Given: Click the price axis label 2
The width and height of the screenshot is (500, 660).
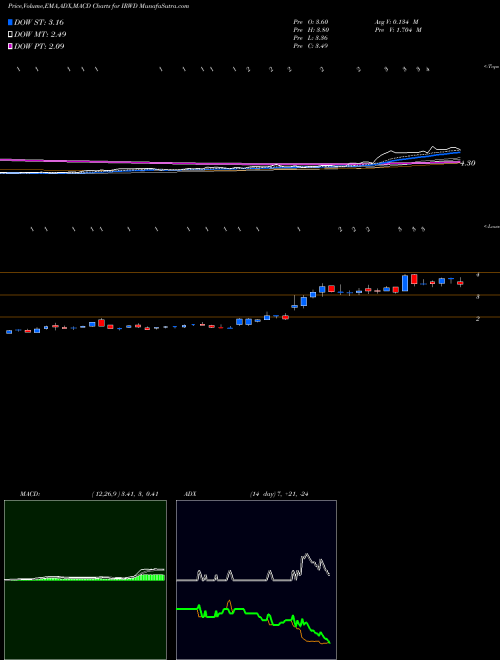Looking at the screenshot, I should point(477,319).
